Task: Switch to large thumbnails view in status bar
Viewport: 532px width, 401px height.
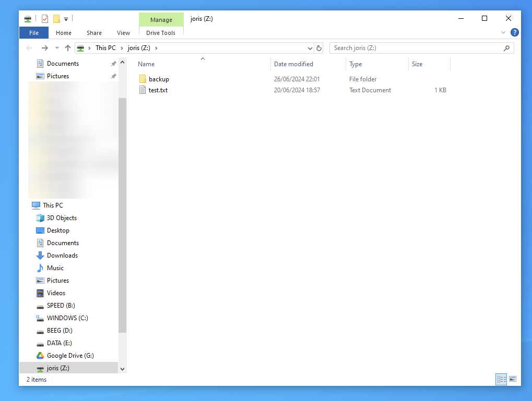Action: click(x=513, y=379)
